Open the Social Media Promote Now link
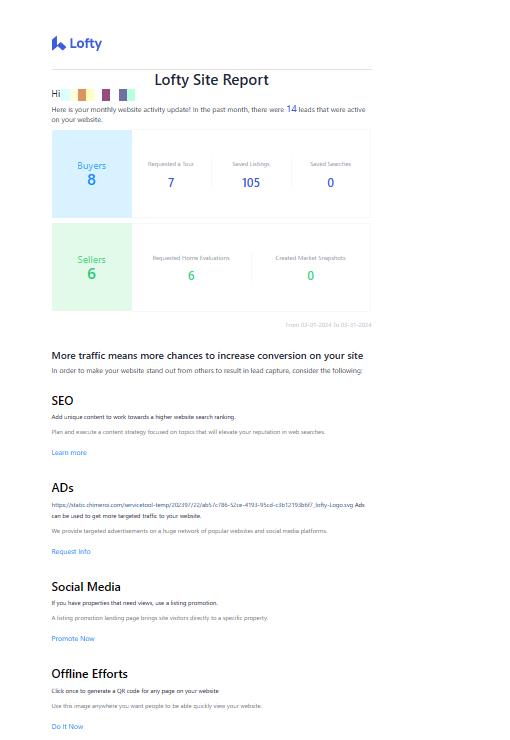Screen dimensions: 510x740 coord(73,639)
